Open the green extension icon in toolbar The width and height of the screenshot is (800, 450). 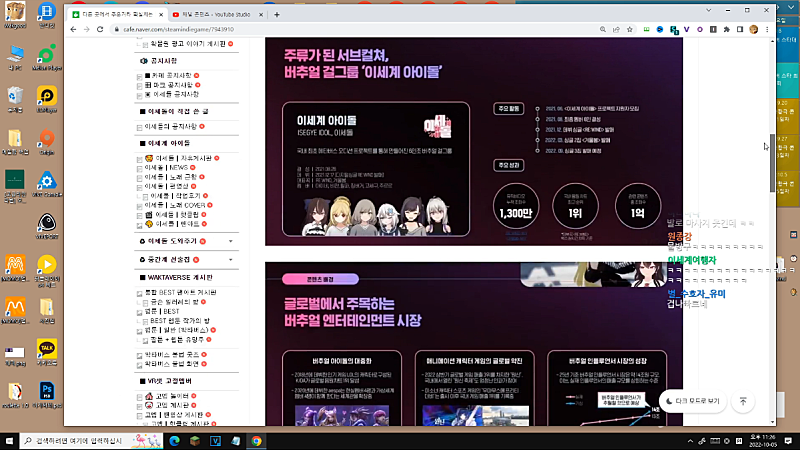(646, 30)
